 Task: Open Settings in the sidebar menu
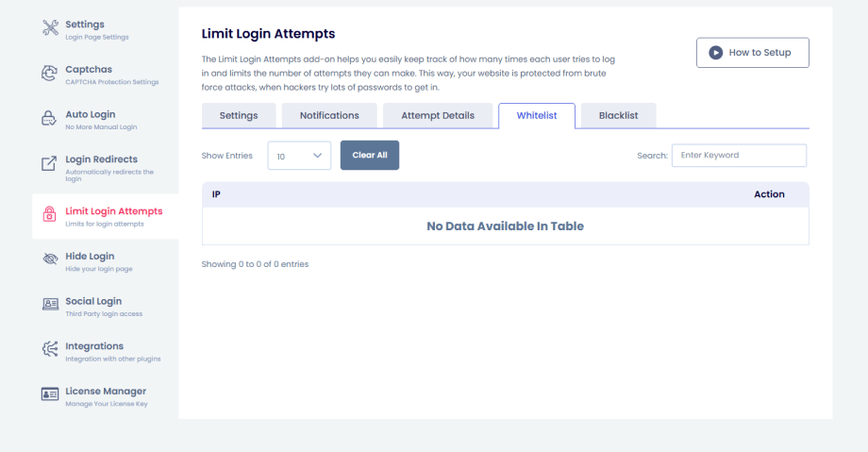coord(105,29)
